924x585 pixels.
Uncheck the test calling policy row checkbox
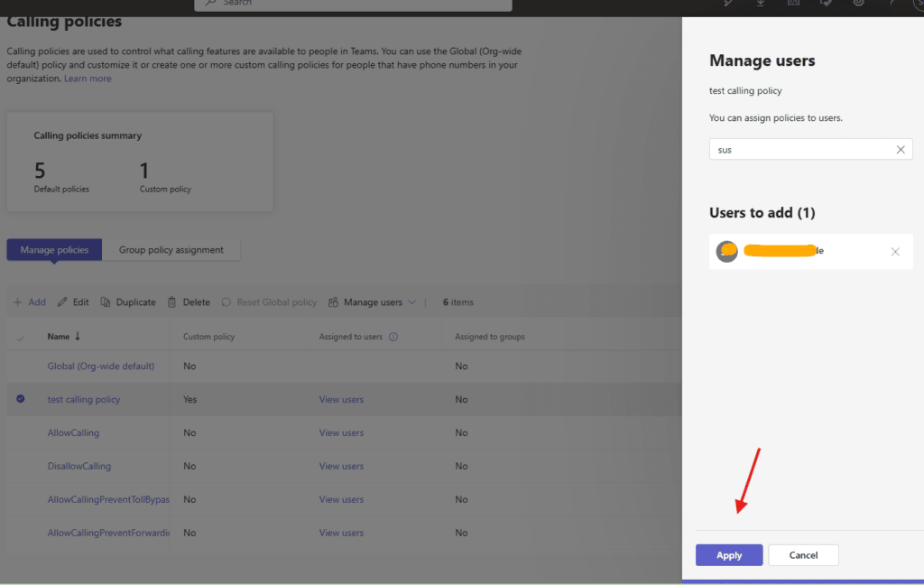click(21, 399)
